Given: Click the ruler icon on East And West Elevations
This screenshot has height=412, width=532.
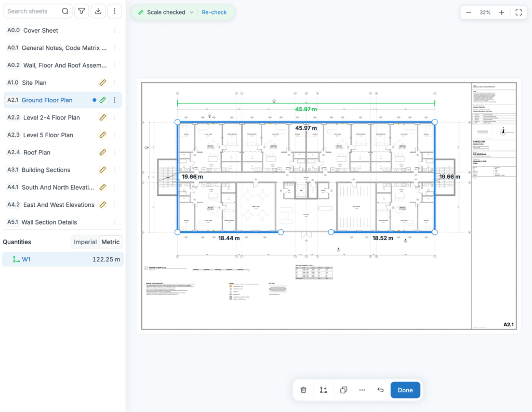Looking at the screenshot, I should pyautogui.click(x=102, y=205).
